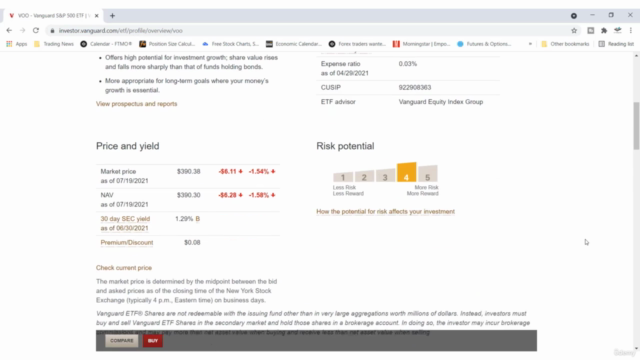Click the market price $390.38 value
This screenshot has width=640, height=360.
point(189,171)
